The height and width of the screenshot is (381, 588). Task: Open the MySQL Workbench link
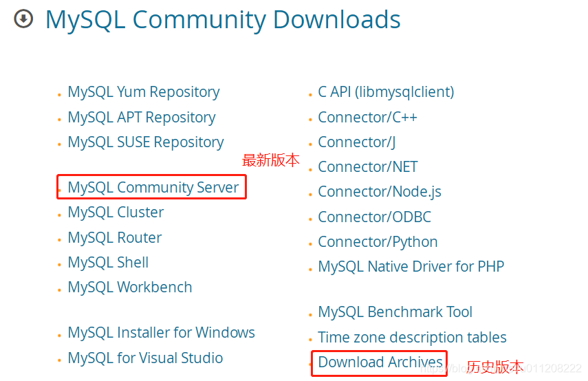tap(130, 287)
